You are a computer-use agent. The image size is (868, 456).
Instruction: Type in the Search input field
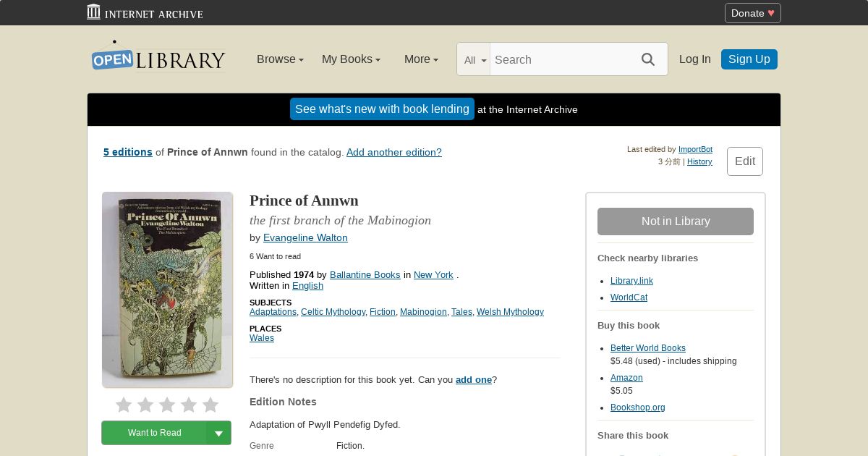point(561,59)
